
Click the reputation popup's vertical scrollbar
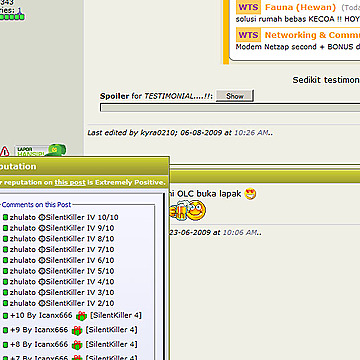164,277
